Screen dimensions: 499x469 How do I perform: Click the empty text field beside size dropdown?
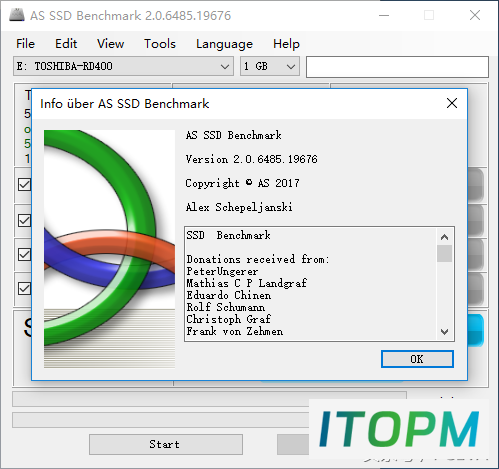[397, 67]
